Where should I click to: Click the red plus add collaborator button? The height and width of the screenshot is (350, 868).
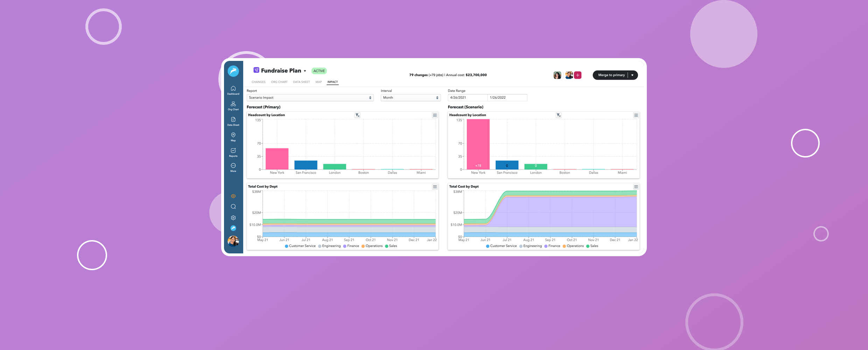click(x=578, y=75)
